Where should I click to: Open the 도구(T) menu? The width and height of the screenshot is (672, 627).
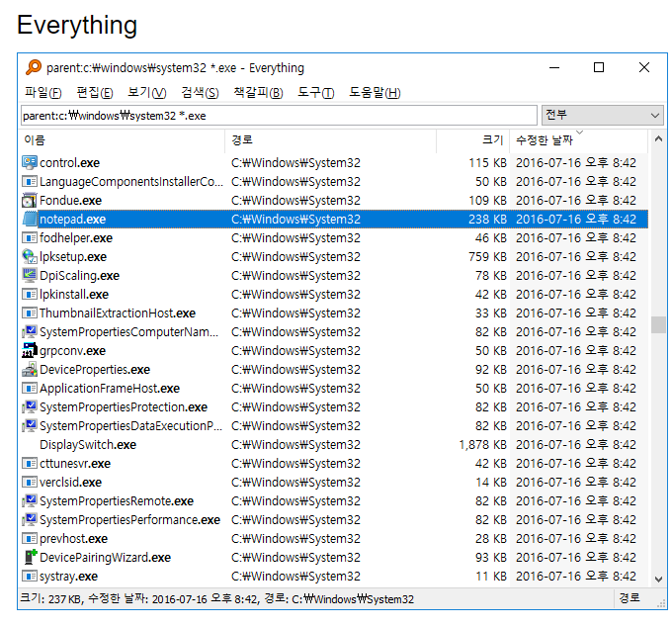[315, 93]
